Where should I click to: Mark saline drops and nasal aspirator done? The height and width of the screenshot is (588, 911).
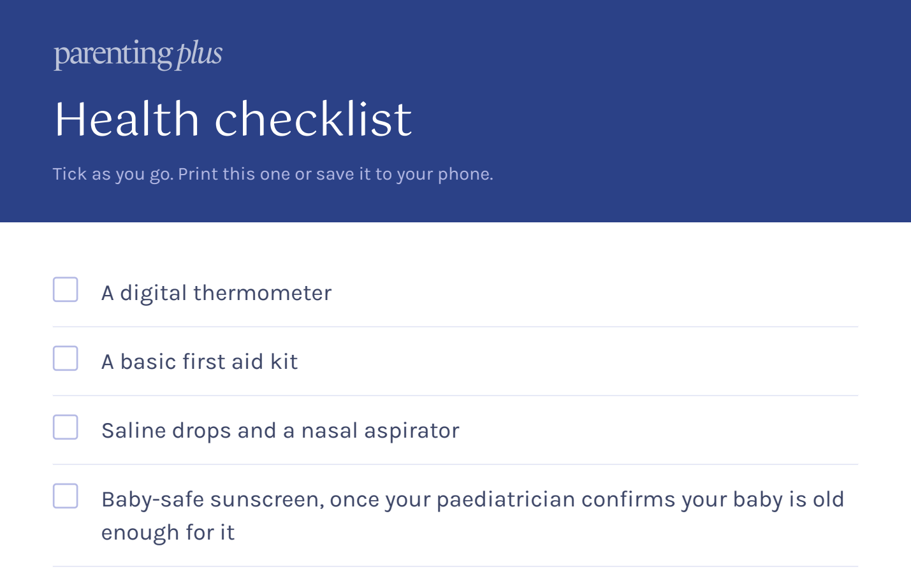[x=66, y=427]
